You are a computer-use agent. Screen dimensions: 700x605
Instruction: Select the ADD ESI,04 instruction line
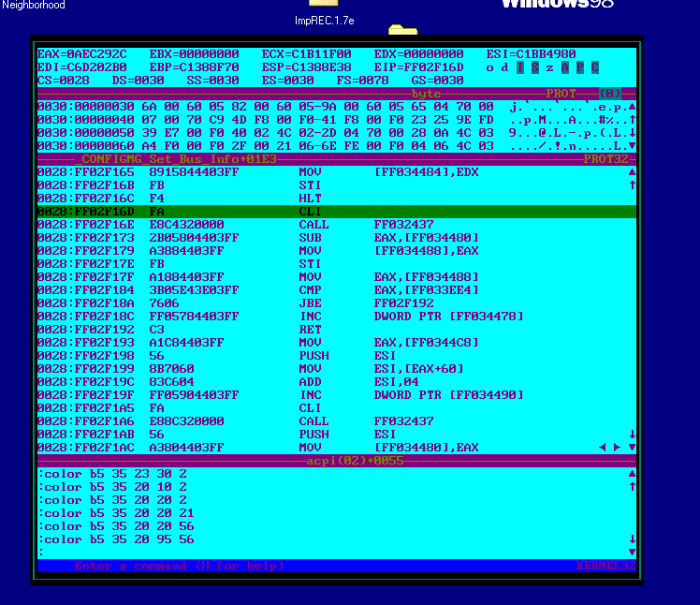[337, 382]
